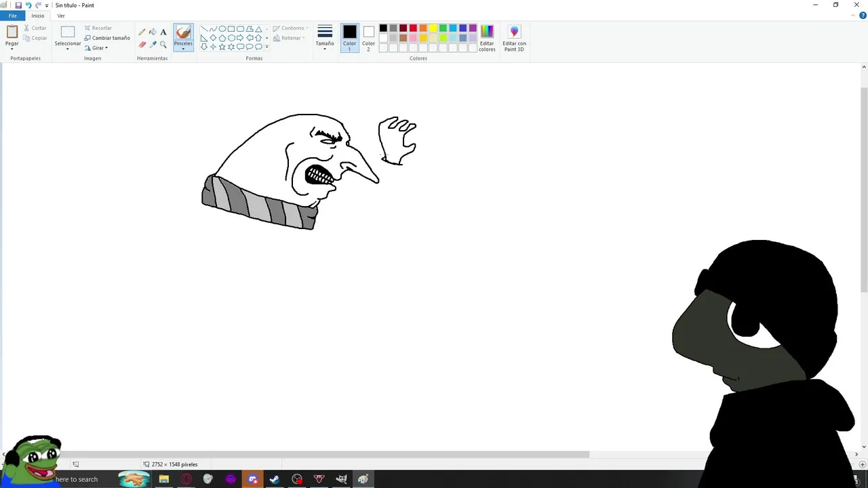Pick the red color swatch
868x488 pixels.
413,28
